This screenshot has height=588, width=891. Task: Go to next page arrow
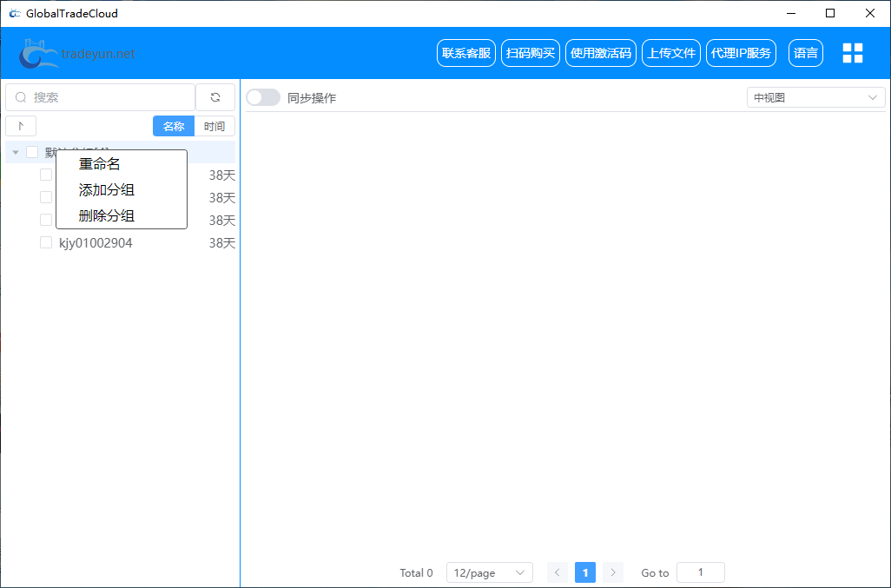coord(613,572)
